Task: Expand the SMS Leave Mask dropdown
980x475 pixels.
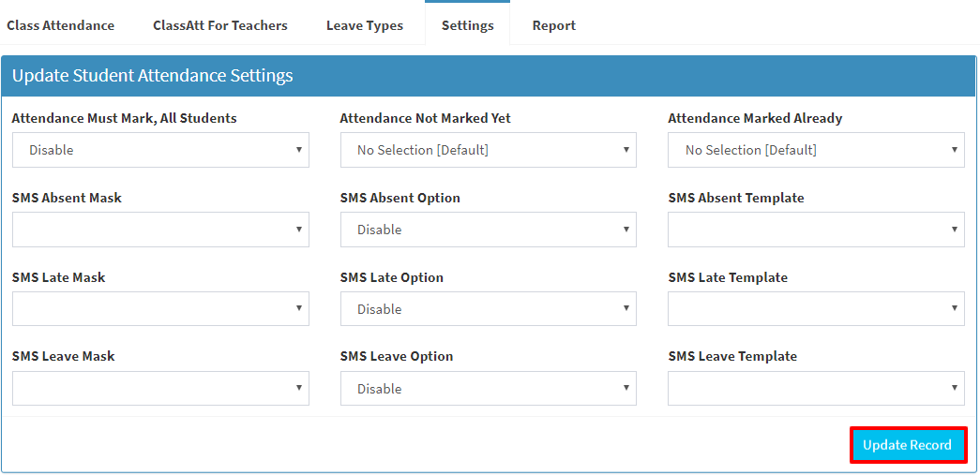Action: tap(160, 388)
